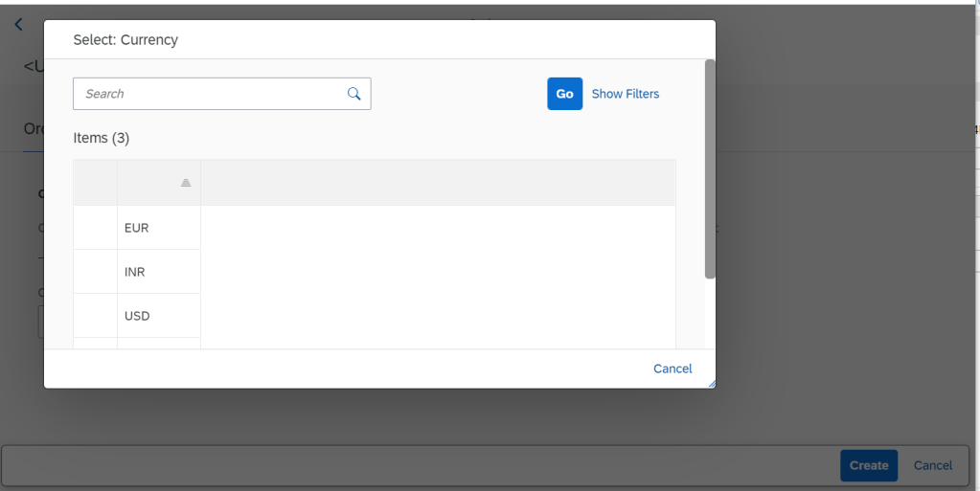Select the USD row selector cell
Viewport: 980px width, 491px height.
point(95,316)
